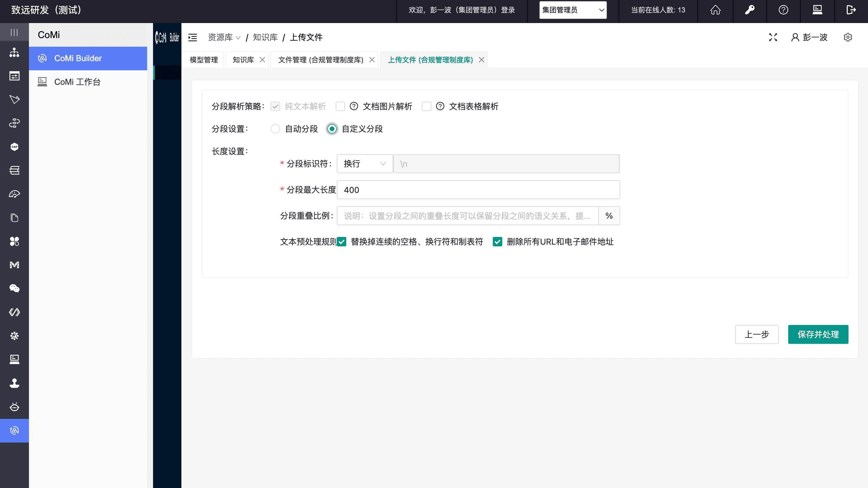Image resolution: width=868 pixels, height=488 pixels.
Task: Click the robot bug icon in left rail
Action: [x=14, y=407]
